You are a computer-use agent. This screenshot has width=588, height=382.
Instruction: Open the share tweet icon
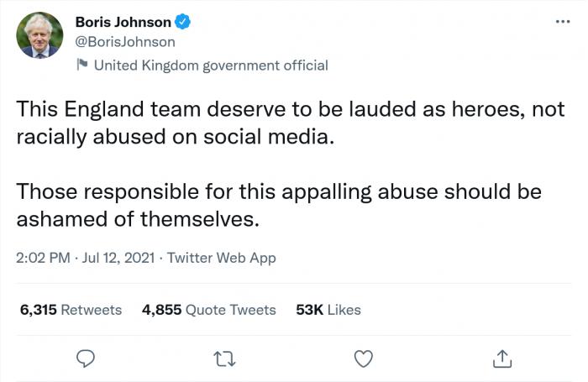pos(501,358)
